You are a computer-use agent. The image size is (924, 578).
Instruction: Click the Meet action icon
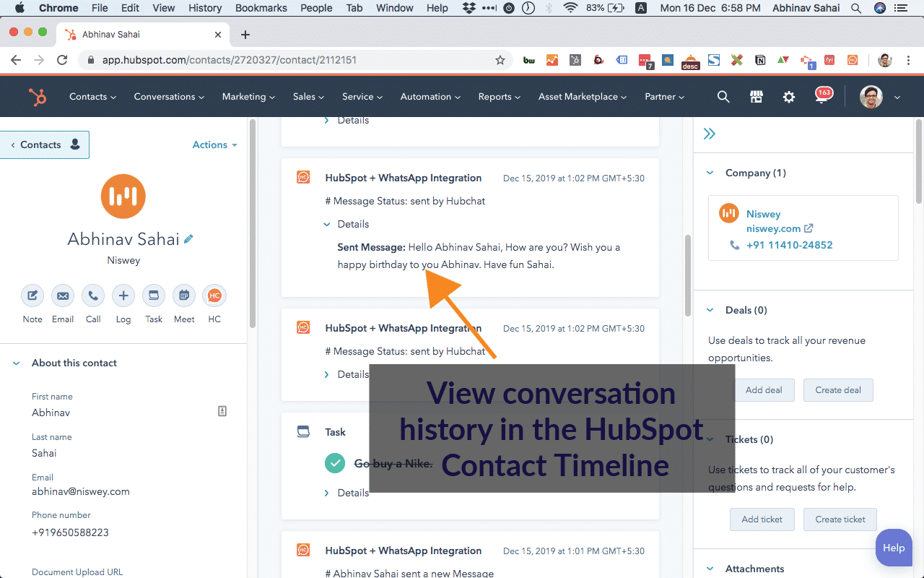coord(184,296)
